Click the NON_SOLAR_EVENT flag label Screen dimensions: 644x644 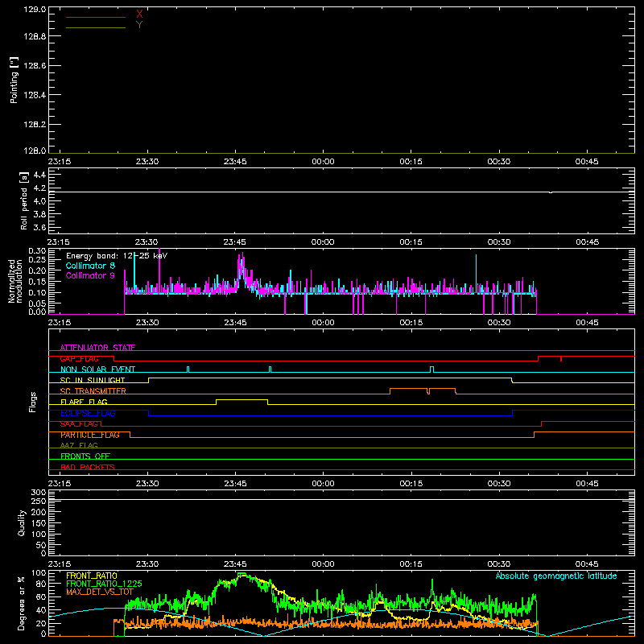[97, 369]
